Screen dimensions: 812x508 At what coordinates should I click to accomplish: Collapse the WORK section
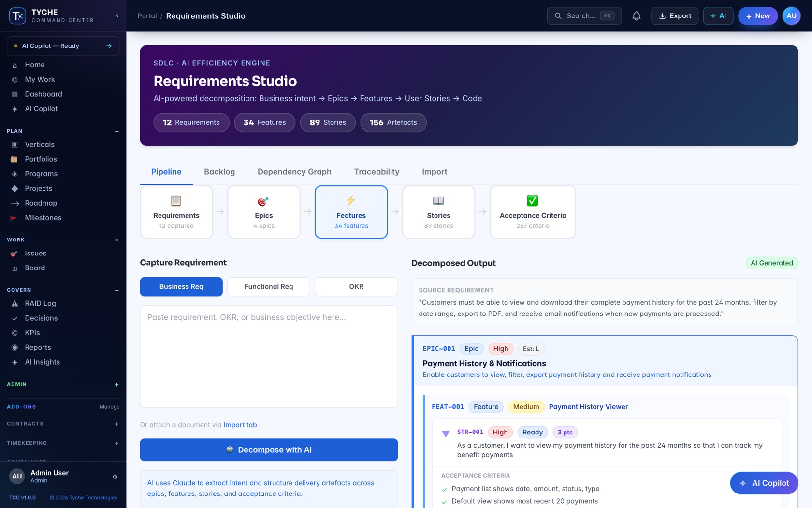pos(116,240)
